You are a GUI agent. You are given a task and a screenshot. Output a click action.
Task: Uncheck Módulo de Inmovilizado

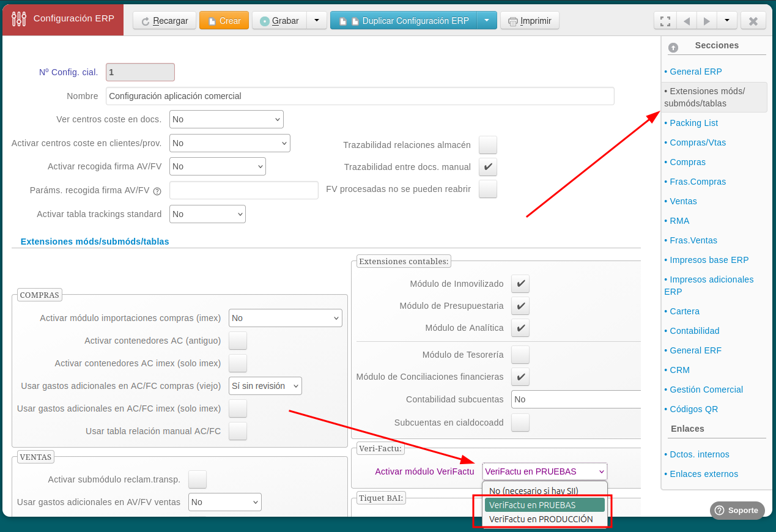click(520, 284)
